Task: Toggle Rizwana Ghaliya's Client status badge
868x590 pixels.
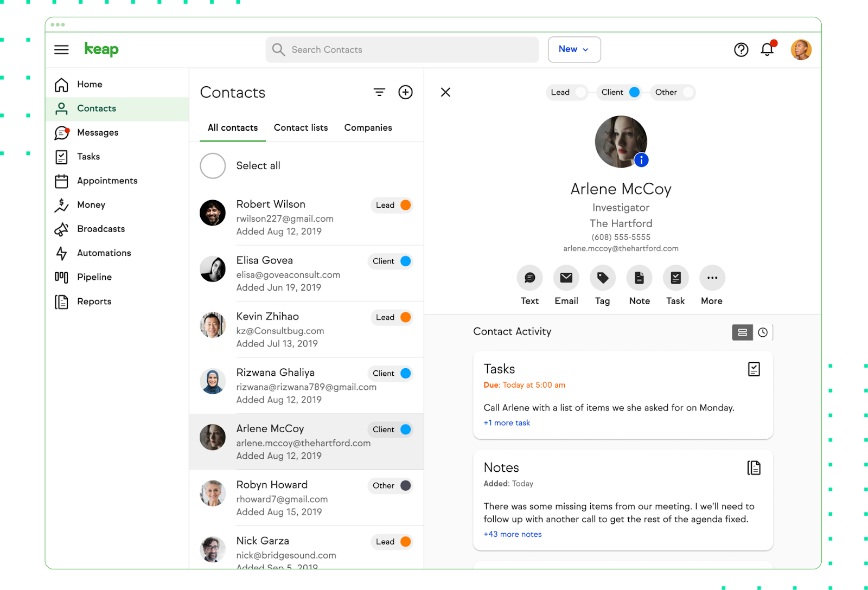Action: (391, 374)
